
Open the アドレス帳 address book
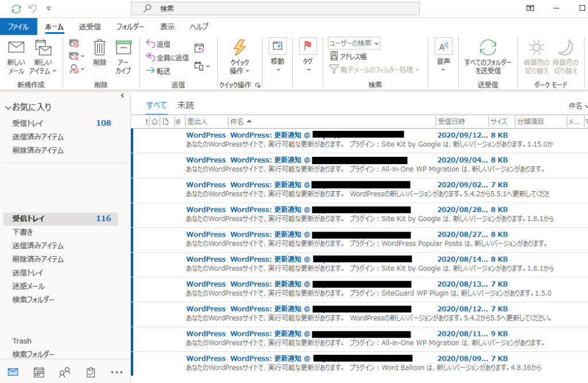[x=349, y=57]
